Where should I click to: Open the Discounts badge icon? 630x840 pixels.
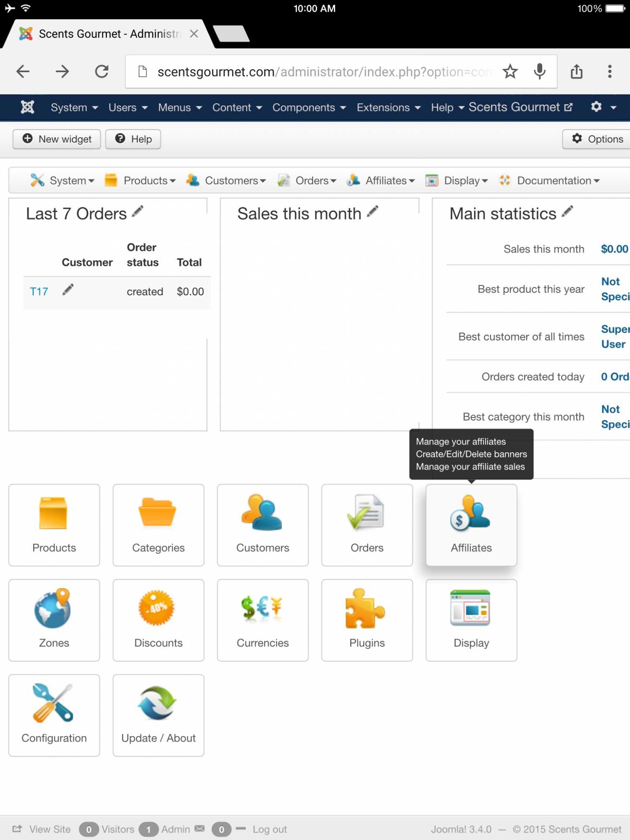158,620
